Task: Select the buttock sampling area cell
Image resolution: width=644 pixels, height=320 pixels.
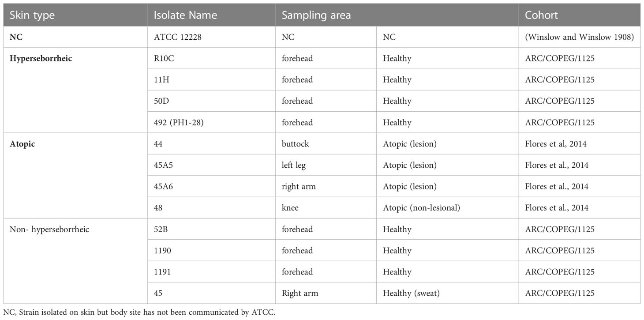Action: [326, 144]
